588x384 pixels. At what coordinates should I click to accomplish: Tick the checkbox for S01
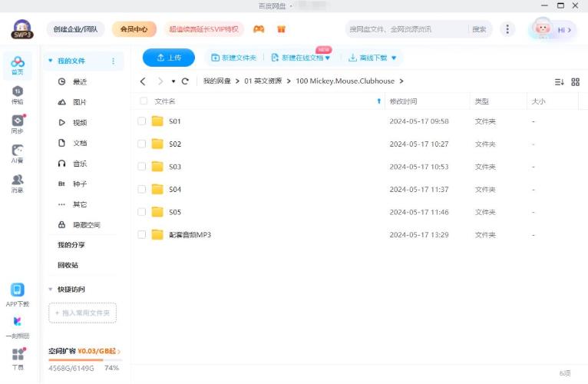142,121
